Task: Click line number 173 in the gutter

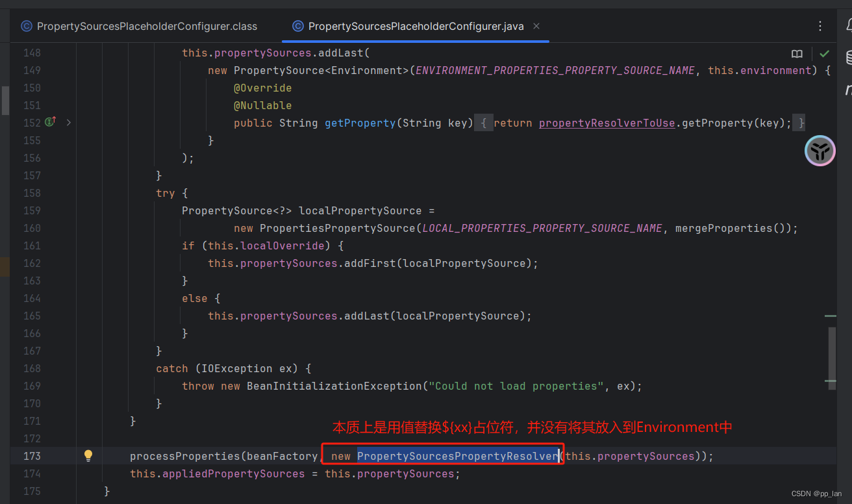Action: 32,456
